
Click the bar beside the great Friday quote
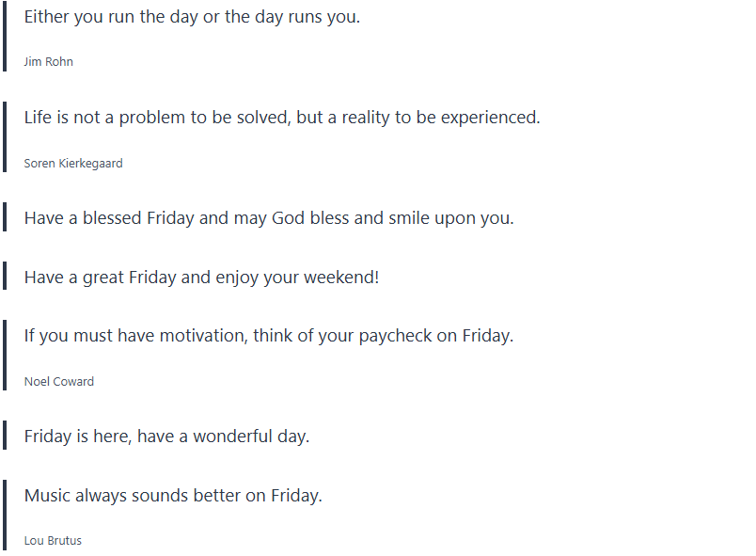(5, 277)
